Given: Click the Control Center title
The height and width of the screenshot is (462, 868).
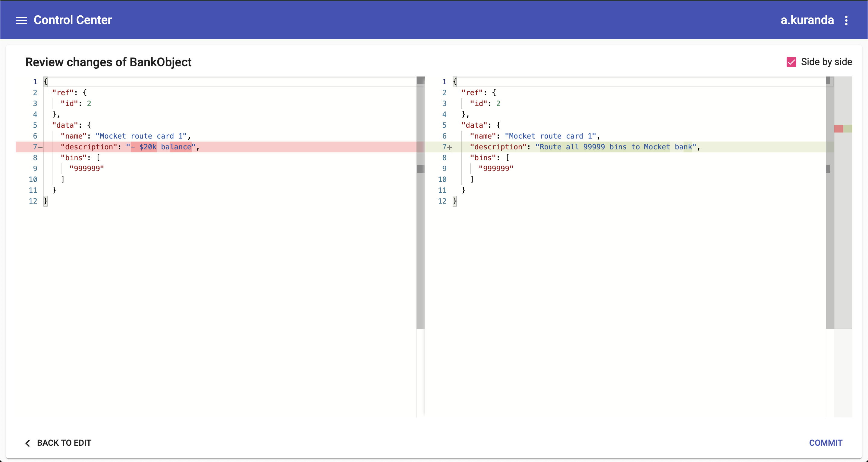Looking at the screenshot, I should click(73, 20).
